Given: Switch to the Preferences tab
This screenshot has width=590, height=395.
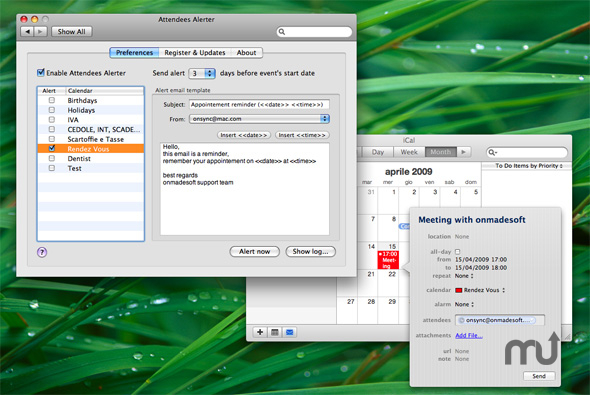Looking at the screenshot, I should tap(134, 53).
